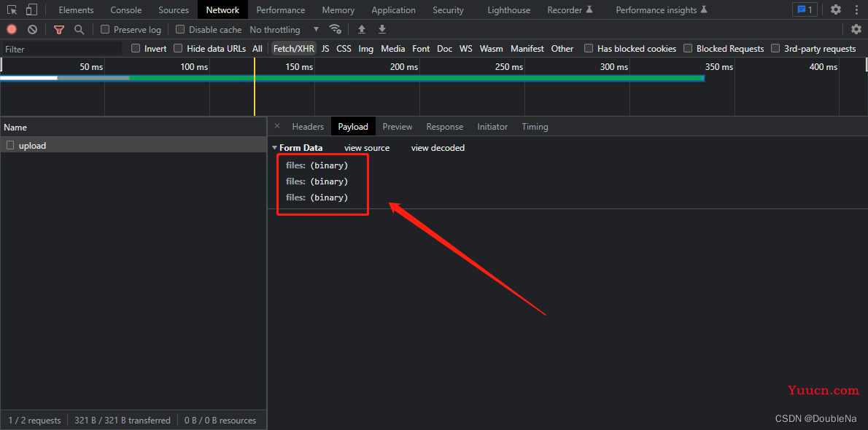Filter requests by Doc

[444, 49]
